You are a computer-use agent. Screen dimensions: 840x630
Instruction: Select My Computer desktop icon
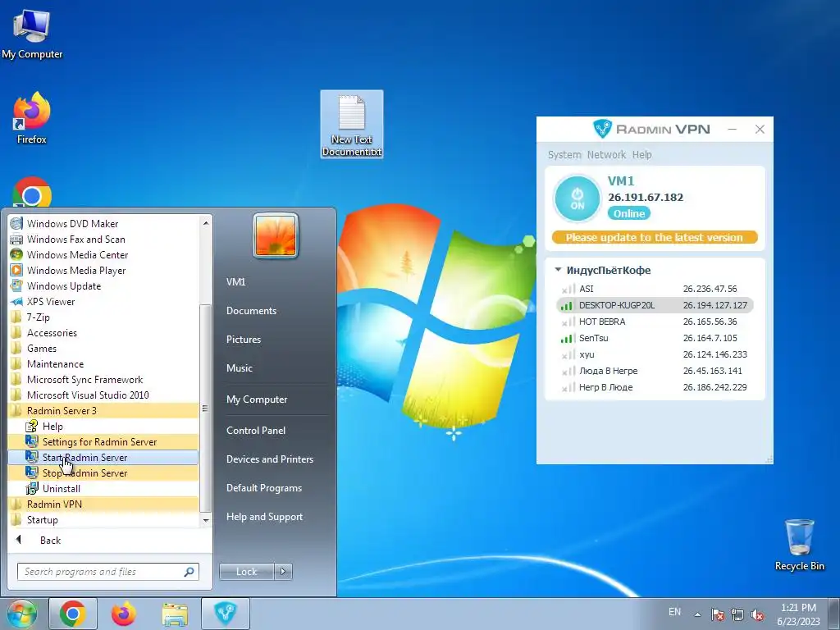[x=32, y=33]
